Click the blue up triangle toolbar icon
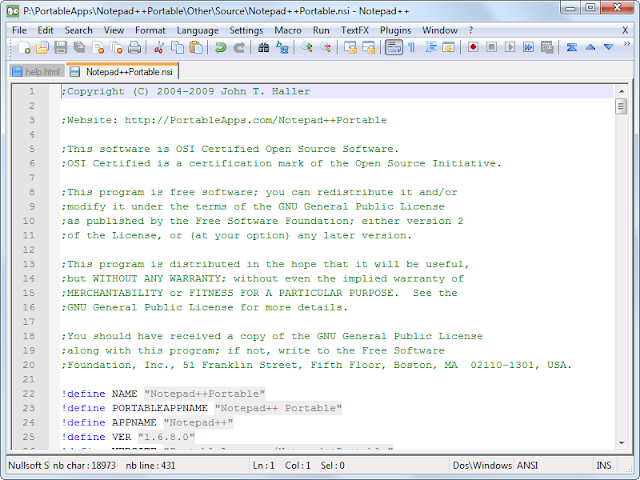The width and height of the screenshot is (640, 480). (590, 47)
